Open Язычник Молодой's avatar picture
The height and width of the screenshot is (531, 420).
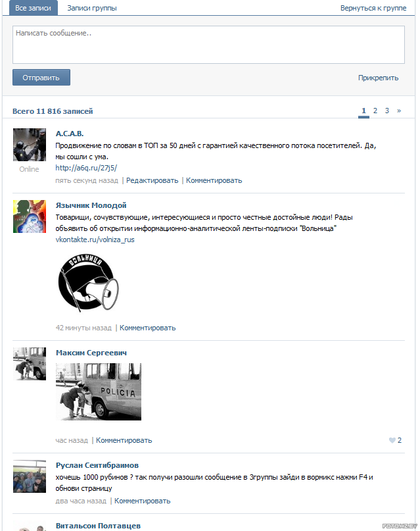click(x=30, y=216)
